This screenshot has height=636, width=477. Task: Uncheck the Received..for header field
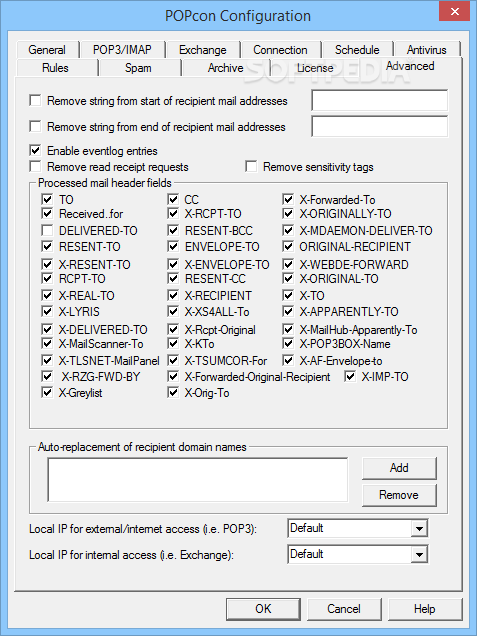tap(47, 213)
